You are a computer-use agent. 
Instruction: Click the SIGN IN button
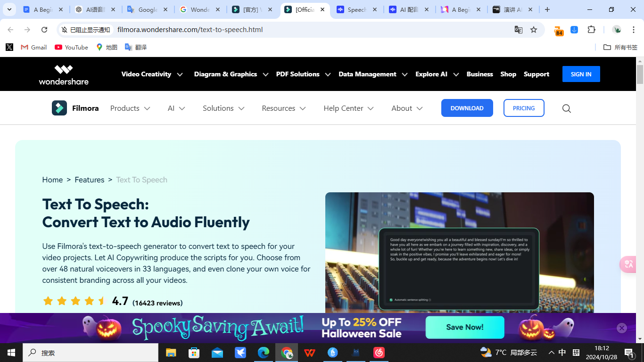581,74
